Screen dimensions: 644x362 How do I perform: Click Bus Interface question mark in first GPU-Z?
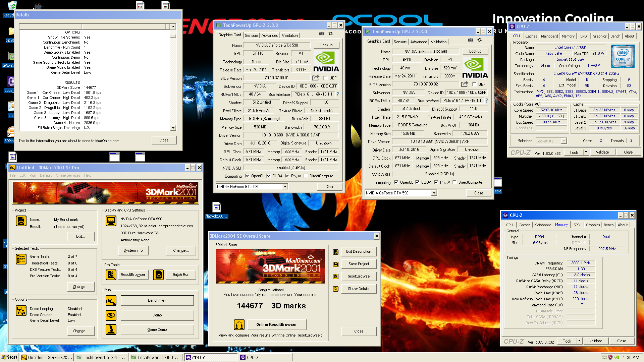pyautogui.click(x=337, y=94)
